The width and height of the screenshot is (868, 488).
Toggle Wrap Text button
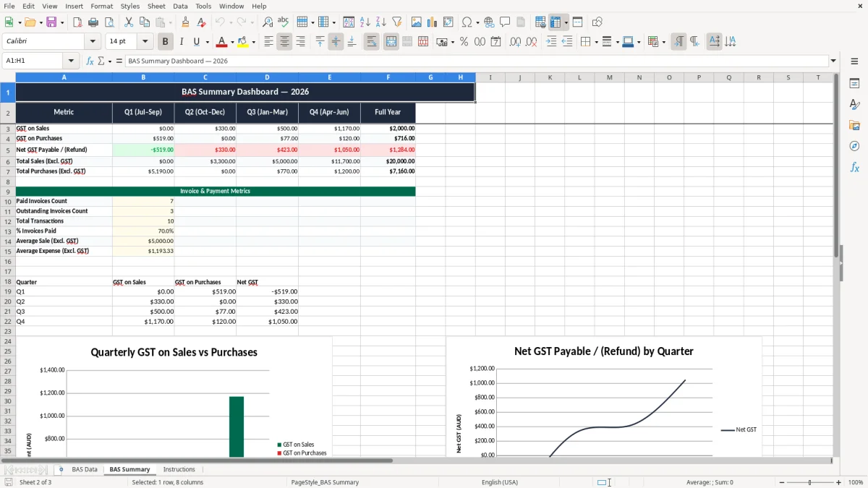point(372,42)
